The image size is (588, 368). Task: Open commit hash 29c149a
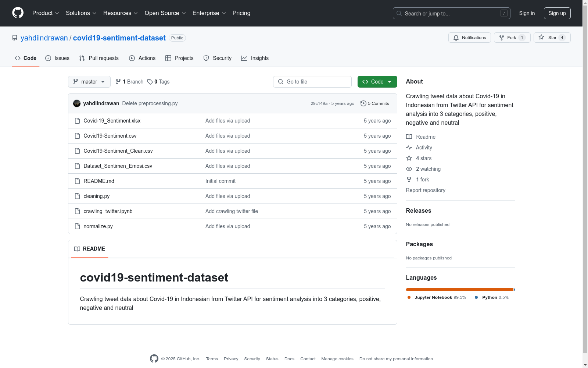coord(319,103)
